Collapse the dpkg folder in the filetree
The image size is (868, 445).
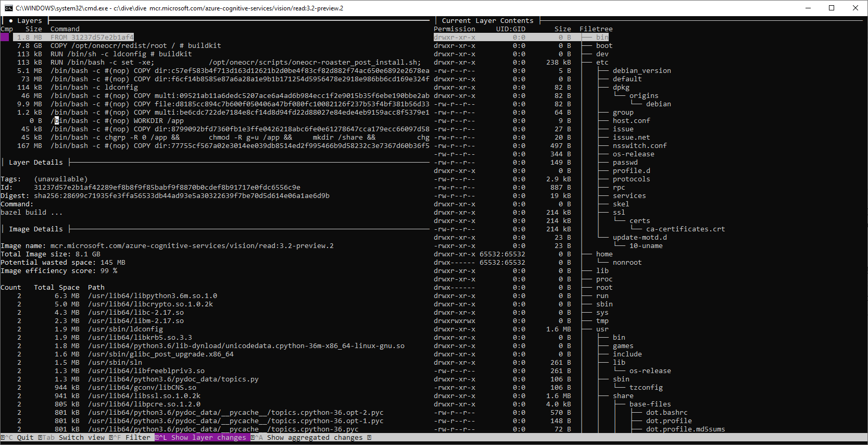pos(621,88)
